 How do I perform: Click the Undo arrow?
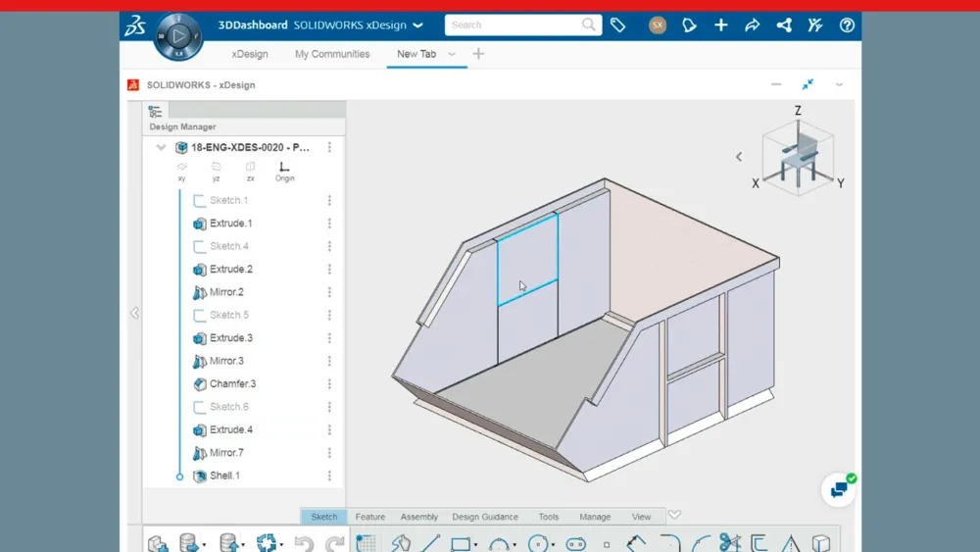tap(305, 543)
